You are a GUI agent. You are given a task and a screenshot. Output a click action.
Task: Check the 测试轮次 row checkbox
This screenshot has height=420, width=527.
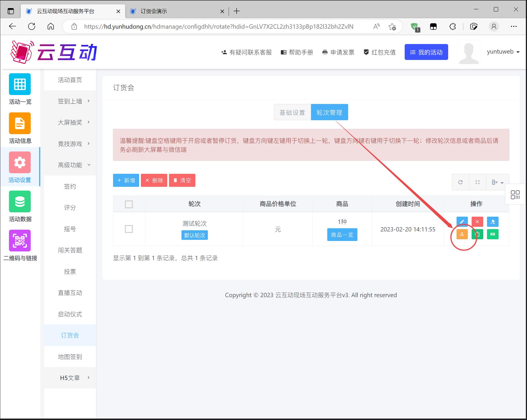click(129, 229)
